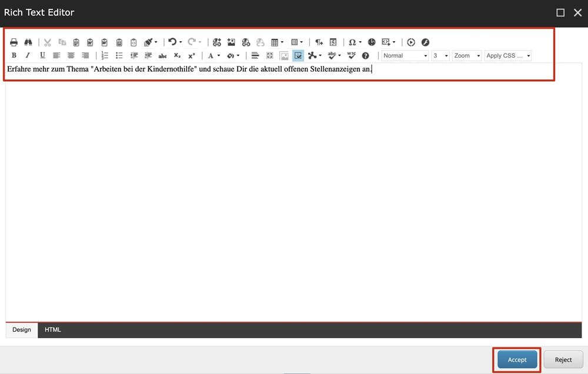Select the Design tab
The height and width of the screenshot is (374, 588).
coord(22,330)
